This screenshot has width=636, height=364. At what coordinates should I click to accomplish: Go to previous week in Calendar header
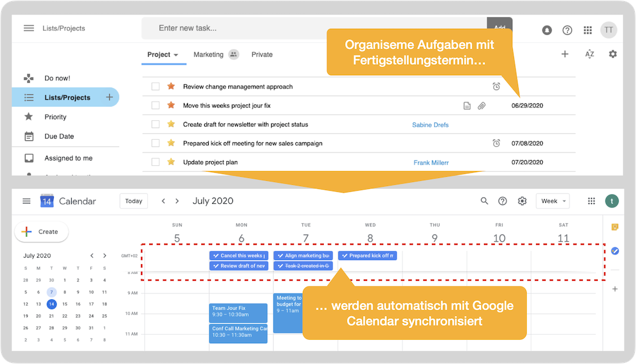coord(163,201)
